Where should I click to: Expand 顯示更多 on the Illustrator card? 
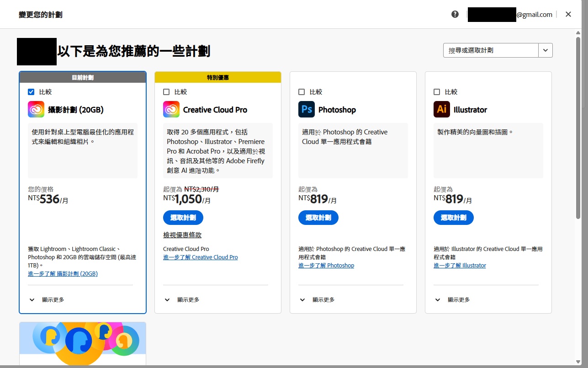tap(452, 300)
